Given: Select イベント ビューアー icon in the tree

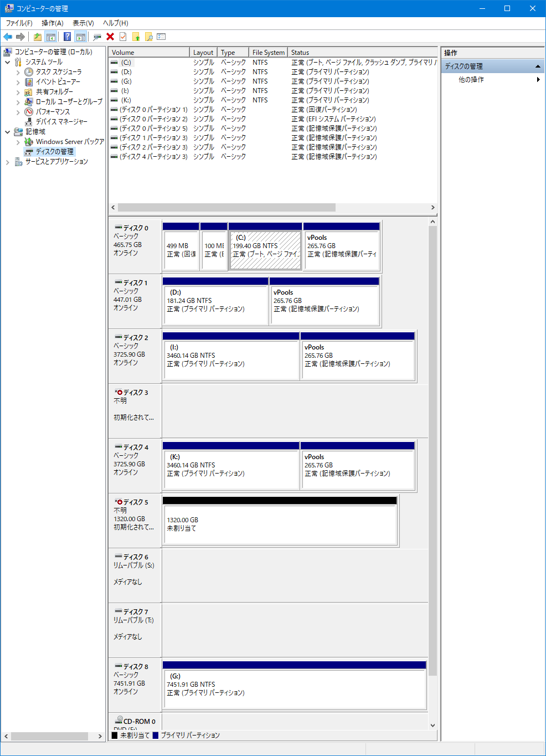Looking at the screenshot, I should click(29, 81).
